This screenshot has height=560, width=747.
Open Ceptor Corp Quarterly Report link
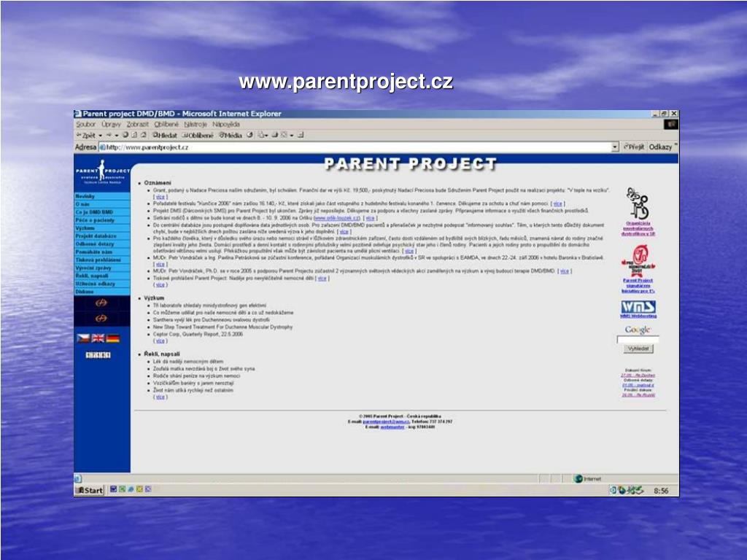tap(198, 334)
